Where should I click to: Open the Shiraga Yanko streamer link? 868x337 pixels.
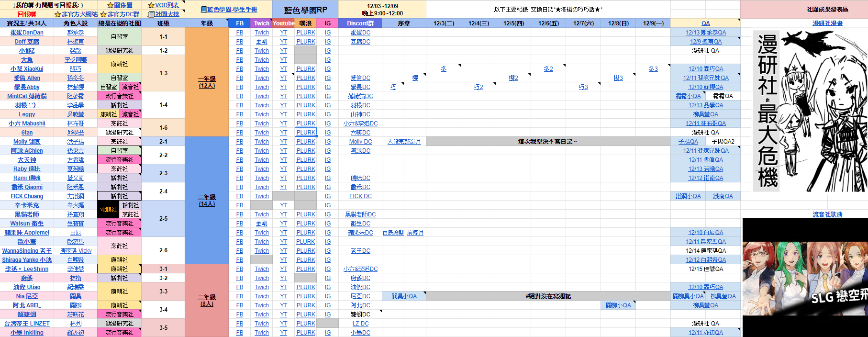27,260
